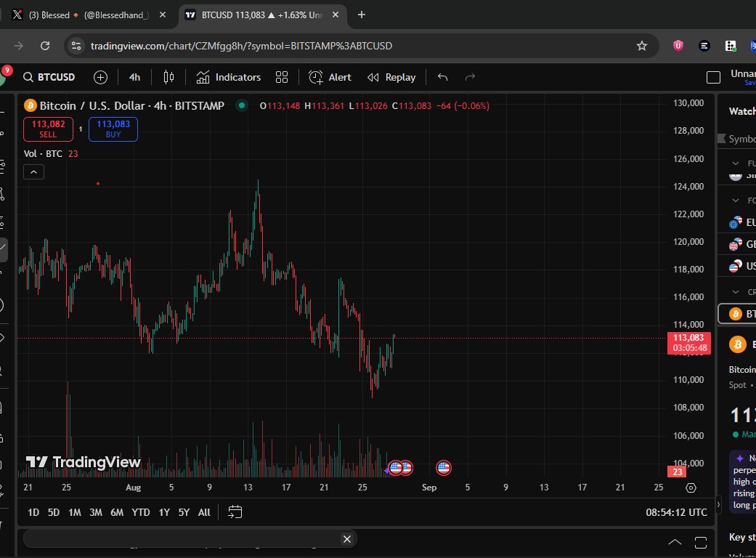Select the 1D date range

pyautogui.click(x=33, y=512)
